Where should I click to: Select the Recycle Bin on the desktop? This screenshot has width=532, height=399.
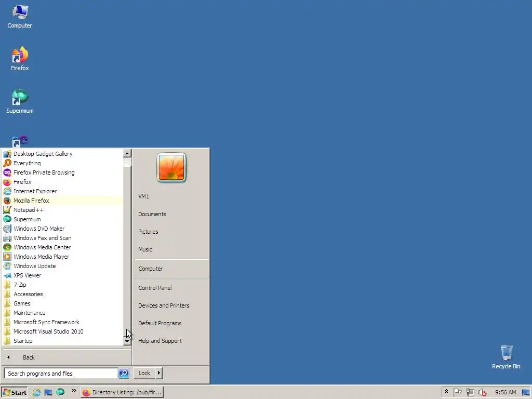pyautogui.click(x=506, y=357)
